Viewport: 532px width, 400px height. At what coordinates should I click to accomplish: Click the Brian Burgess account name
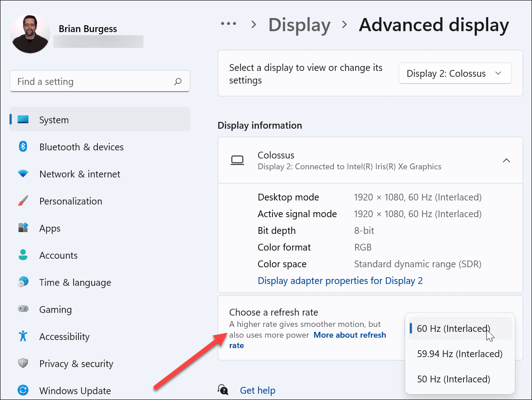click(x=88, y=29)
